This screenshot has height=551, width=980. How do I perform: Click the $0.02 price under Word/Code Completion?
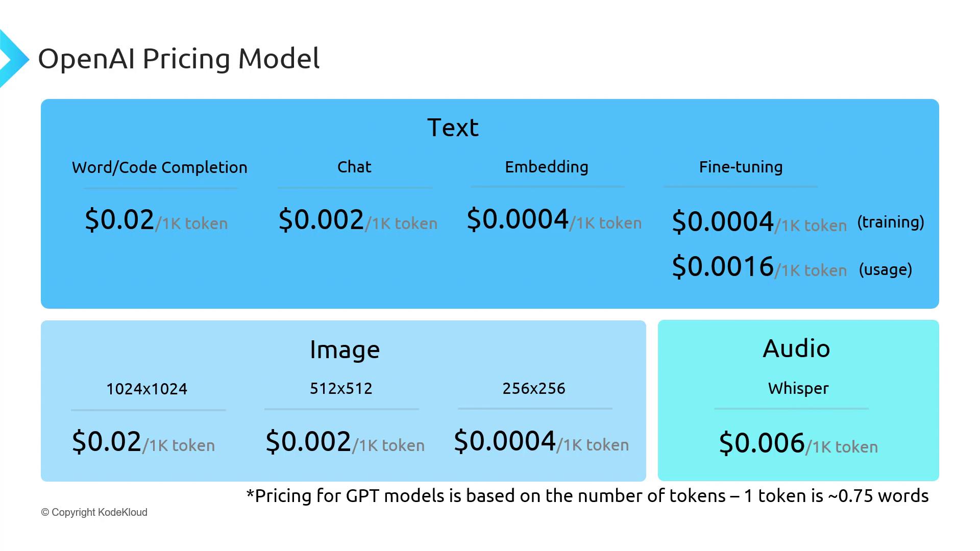pos(119,220)
